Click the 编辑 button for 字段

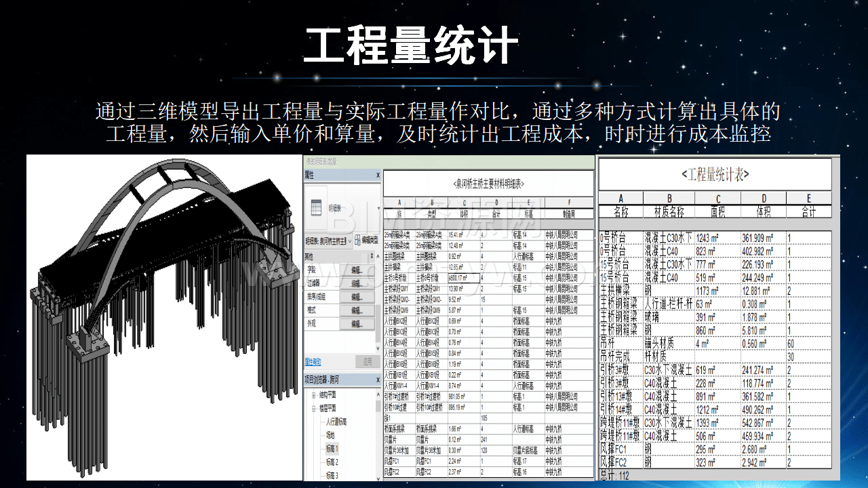[357, 270]
